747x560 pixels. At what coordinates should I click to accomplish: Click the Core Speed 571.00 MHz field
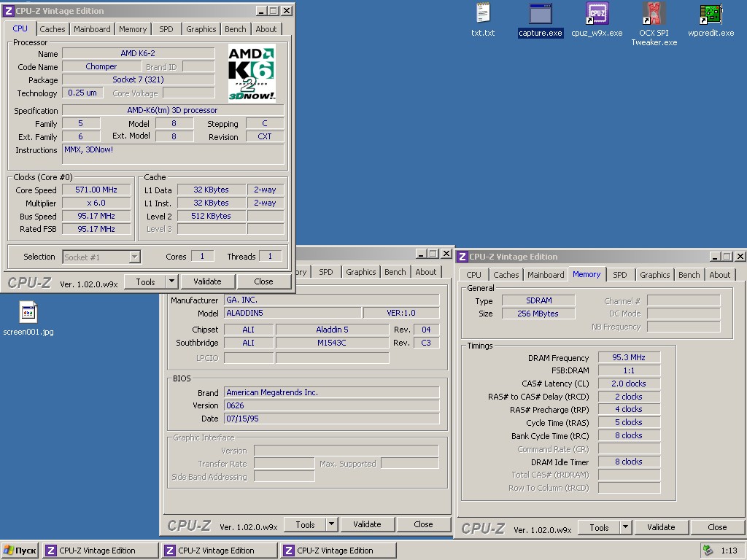tap(96, 190)
